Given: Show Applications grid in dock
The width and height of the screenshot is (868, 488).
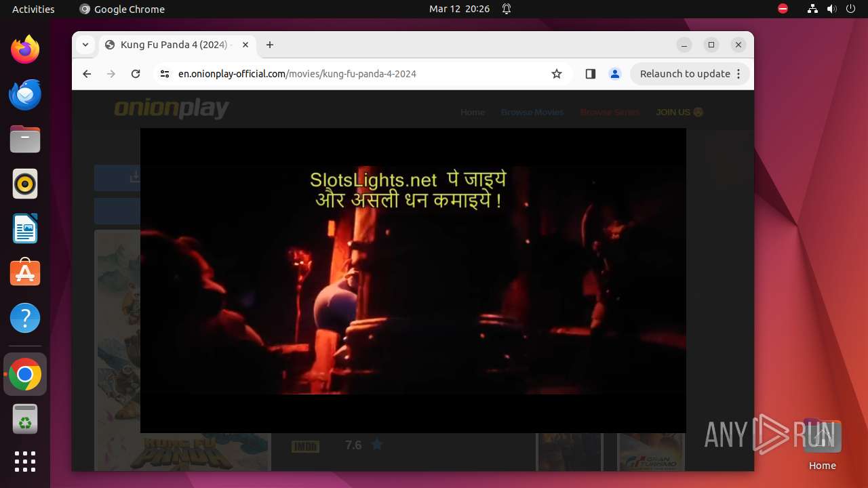Looking at the screenshot, I should click(x=25, y=462).
